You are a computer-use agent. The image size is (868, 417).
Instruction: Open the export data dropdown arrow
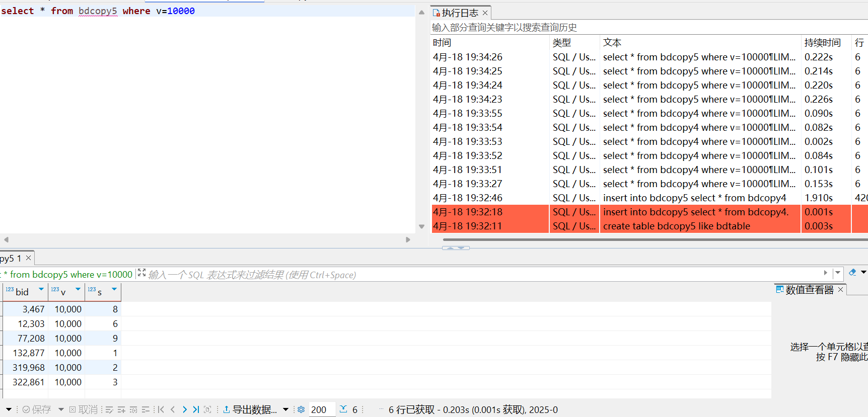285,409
